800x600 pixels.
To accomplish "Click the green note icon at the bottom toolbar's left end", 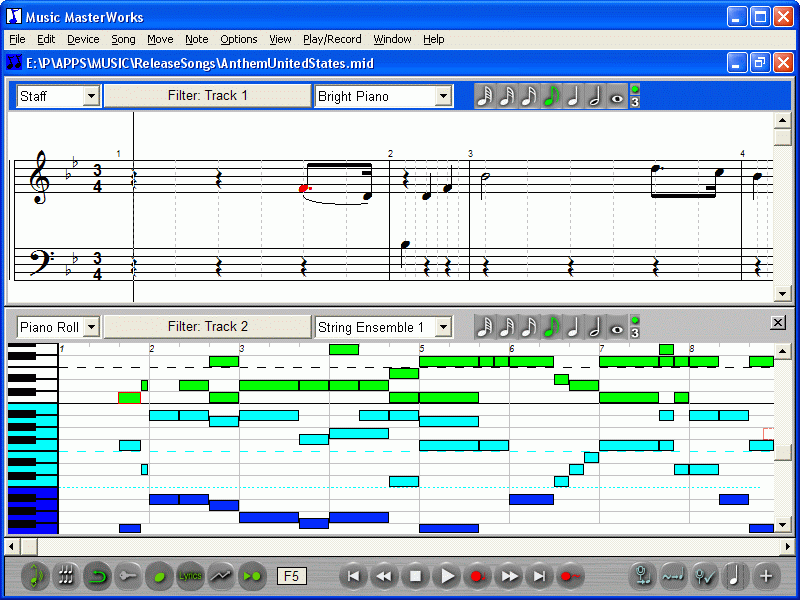I will pyautogui.click(x=35, y=577).
